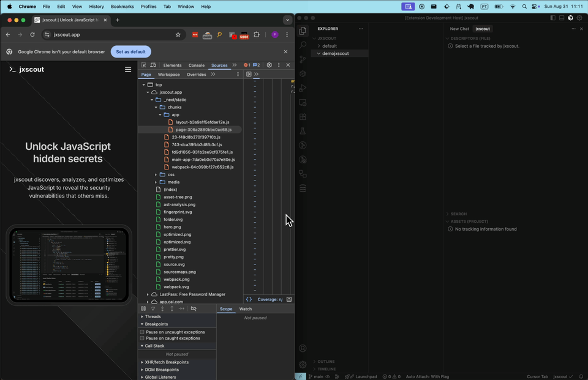Open Source Control view in VS Code

tap(303, 59)
